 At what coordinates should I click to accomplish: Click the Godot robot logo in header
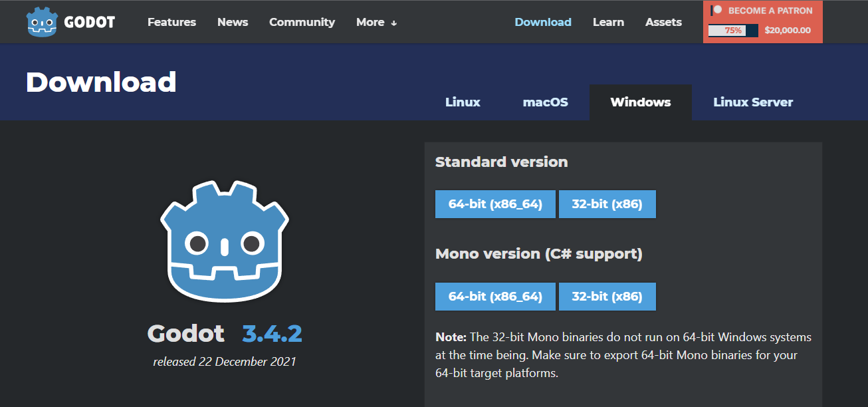(x=43, y=22)
